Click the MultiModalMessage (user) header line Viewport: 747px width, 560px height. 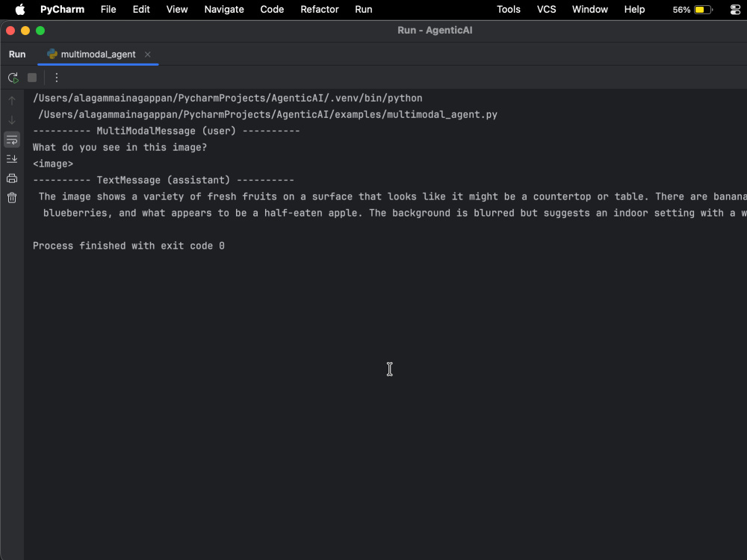click(167, 131)
